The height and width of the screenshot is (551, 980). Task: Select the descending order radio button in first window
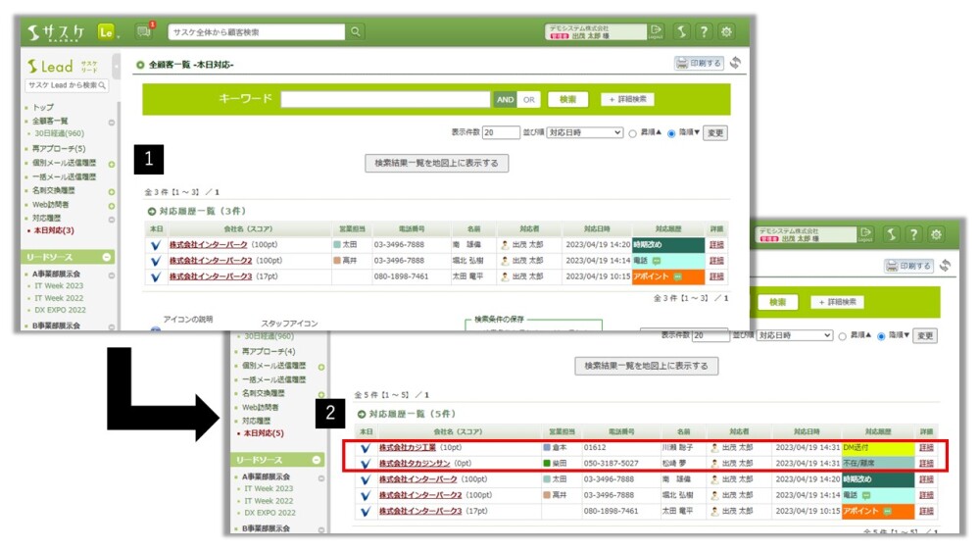pos(671,133)
